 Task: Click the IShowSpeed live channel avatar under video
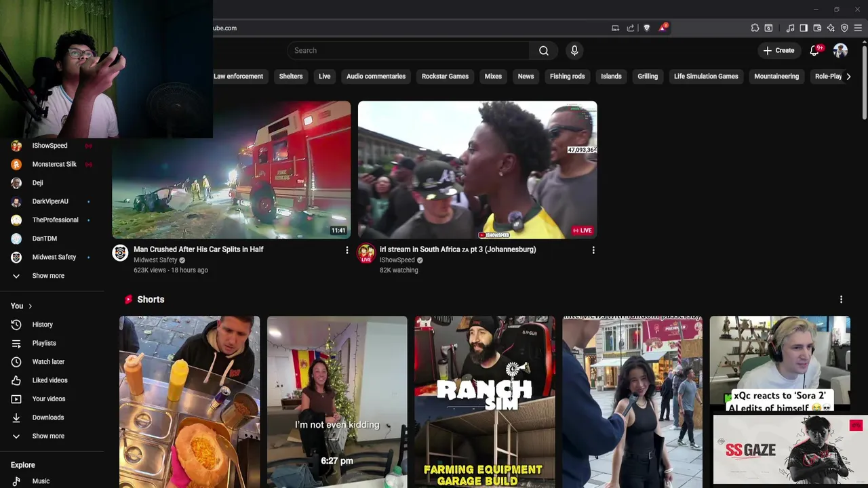366,253
